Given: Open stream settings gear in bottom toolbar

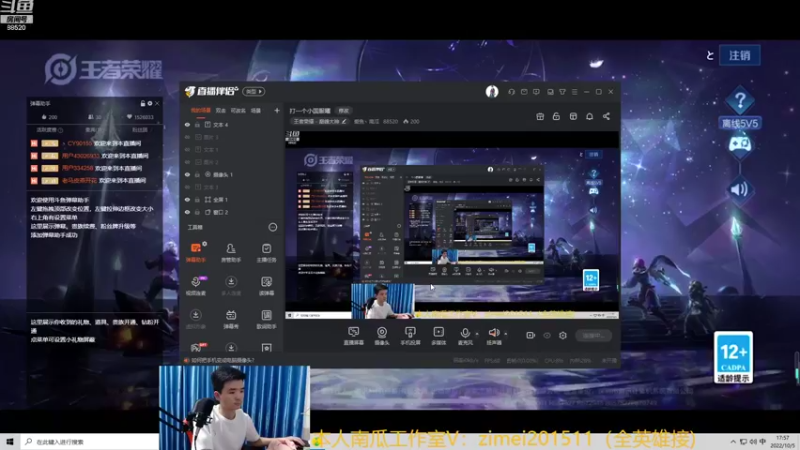Looking at the screenshot, I should tap(563, 335).
